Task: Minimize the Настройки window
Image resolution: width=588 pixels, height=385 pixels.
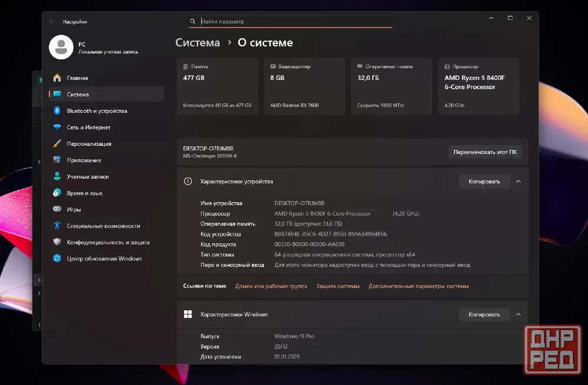Action: [x=491, y=18]
